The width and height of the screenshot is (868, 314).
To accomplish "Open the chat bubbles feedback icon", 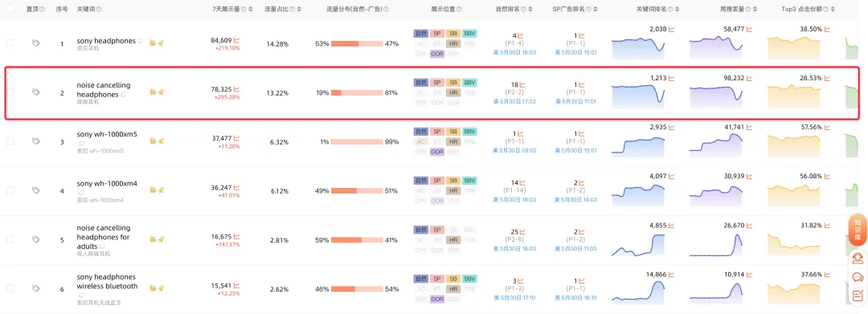I will point(858,278).
